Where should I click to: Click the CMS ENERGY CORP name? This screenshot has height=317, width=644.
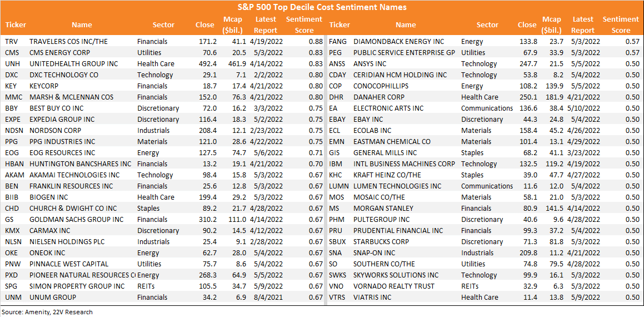59,53
